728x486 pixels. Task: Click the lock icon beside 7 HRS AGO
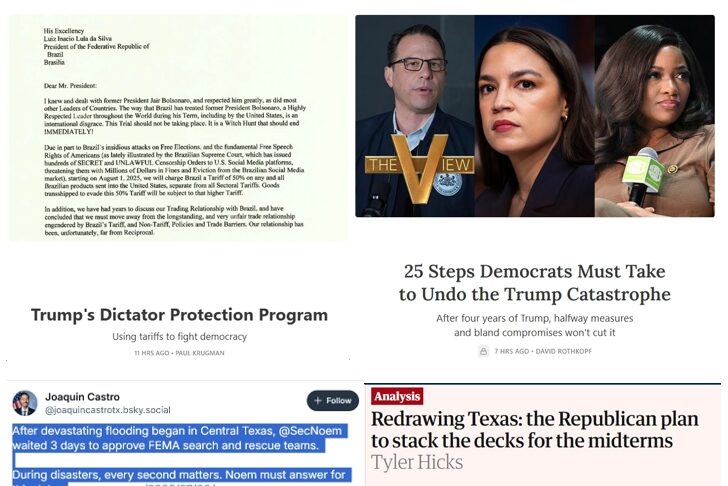tap(483, 351)
